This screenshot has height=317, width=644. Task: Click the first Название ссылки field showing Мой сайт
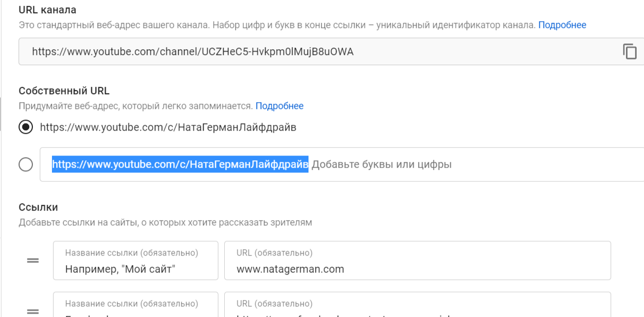pos(136,260)
